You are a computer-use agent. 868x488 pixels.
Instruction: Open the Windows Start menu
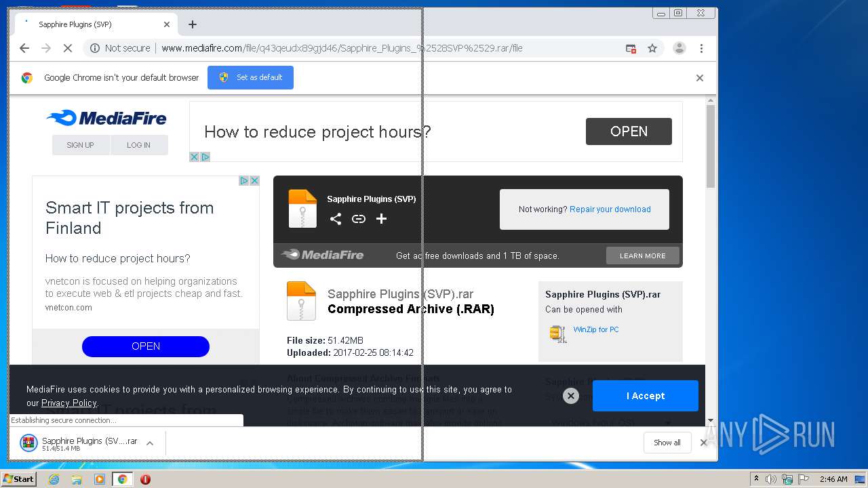(x=18, y=479)
